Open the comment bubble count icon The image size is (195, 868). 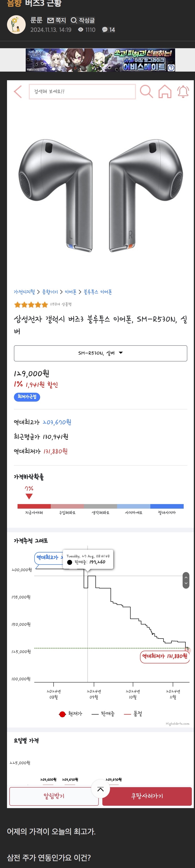click(x=105, y=30)
